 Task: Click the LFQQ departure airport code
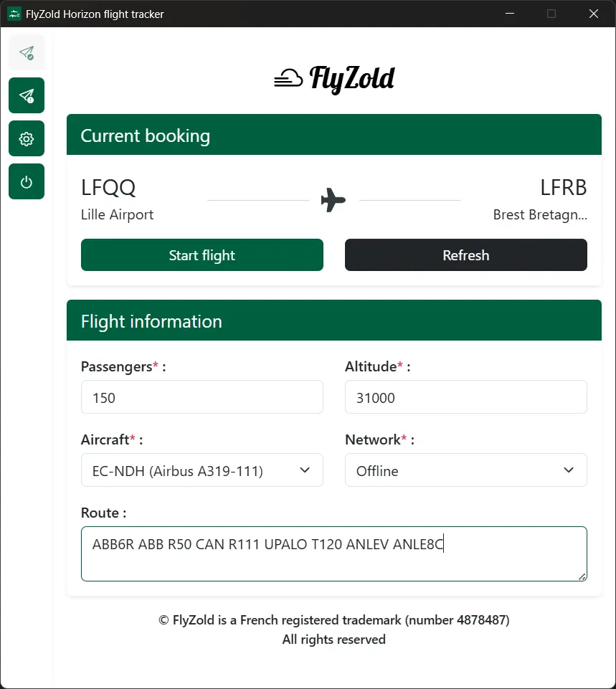pyautogui.click(x=108, y=188)
